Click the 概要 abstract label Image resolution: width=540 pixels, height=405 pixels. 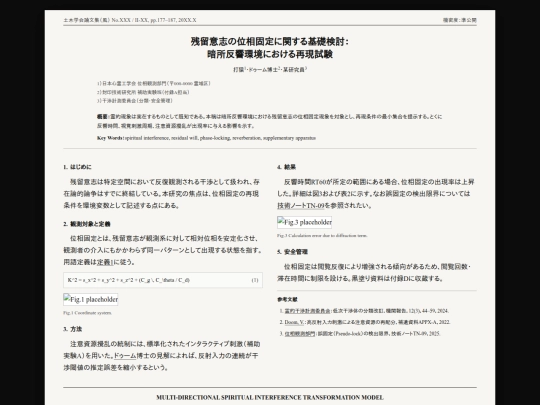click(102, 117)
